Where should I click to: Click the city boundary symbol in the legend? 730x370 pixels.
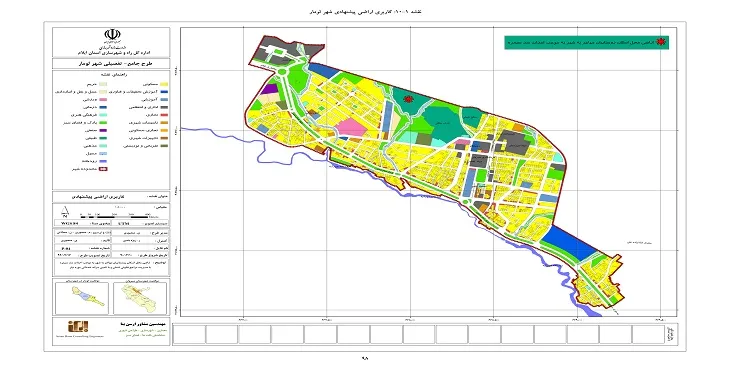point(103,169)
